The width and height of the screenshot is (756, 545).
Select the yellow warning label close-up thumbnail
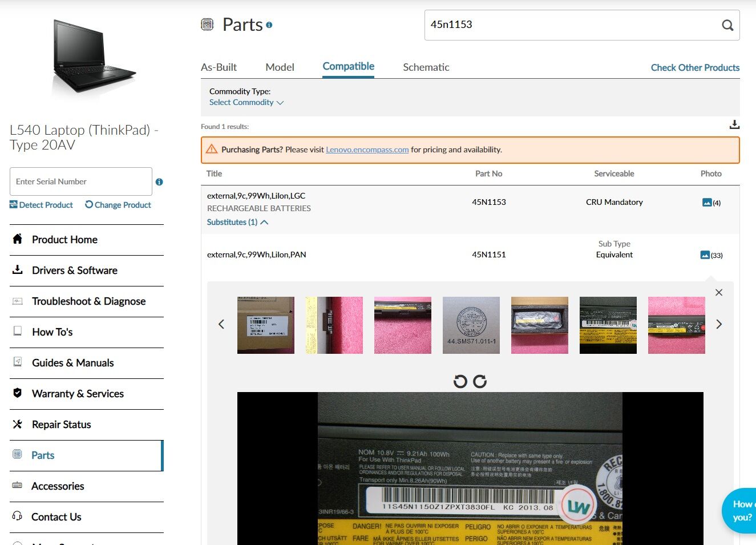pos(608,325)
